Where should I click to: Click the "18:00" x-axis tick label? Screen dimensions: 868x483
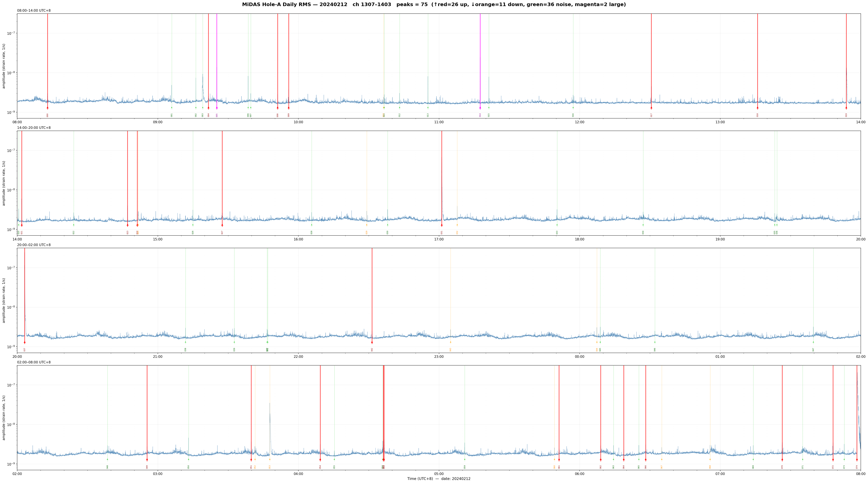[x=580, y=239]
